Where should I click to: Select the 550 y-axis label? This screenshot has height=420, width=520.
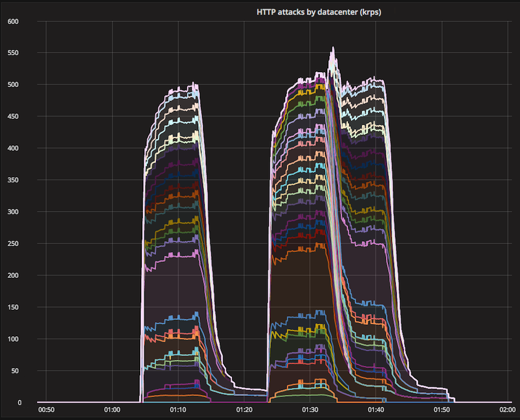tap(13, 52)
